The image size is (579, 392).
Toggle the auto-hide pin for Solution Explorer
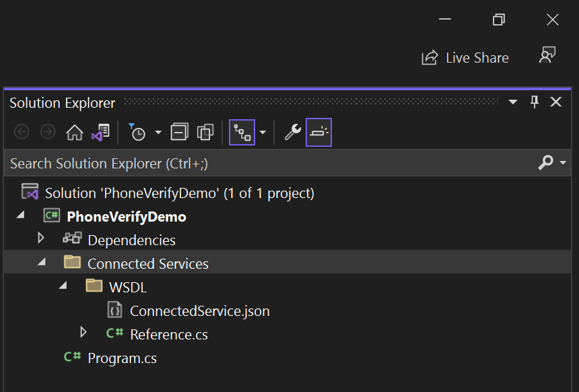click(x=535, y=102)
